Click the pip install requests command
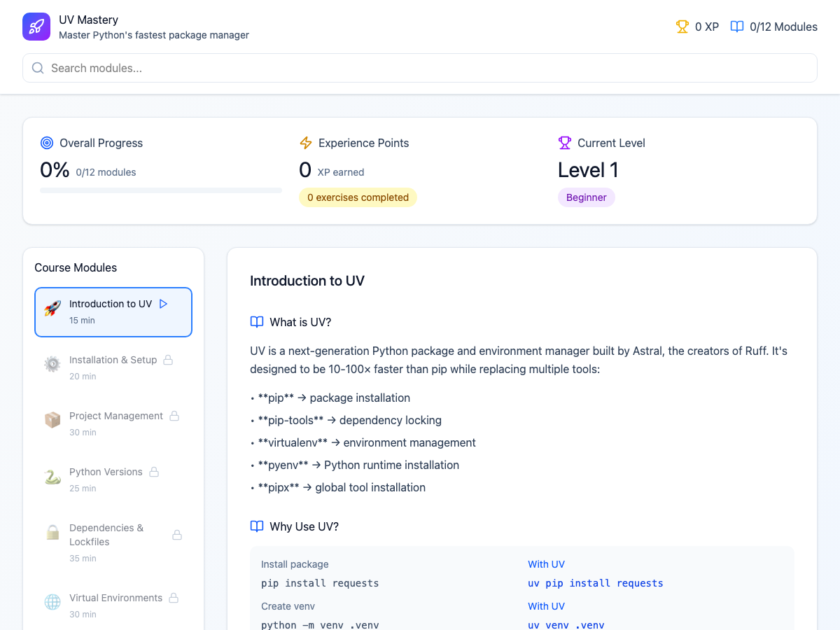The width and height of the screenshot is (840, 630). pyautogui.click(x=320, y=583)
